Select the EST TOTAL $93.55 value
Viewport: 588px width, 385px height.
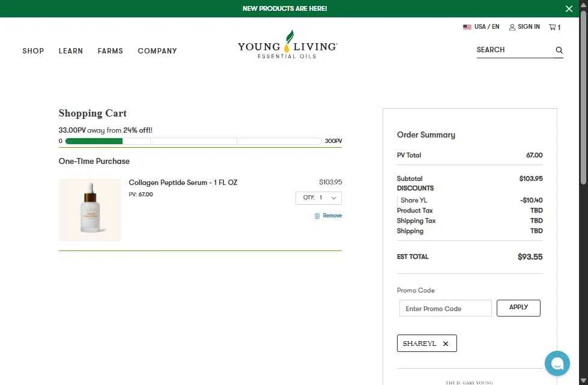530,257
